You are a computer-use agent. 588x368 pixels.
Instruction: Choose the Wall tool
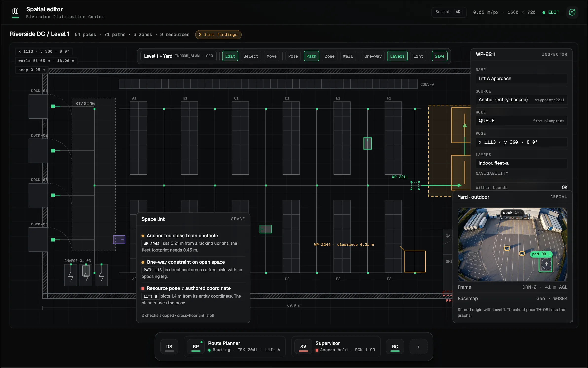348,56
